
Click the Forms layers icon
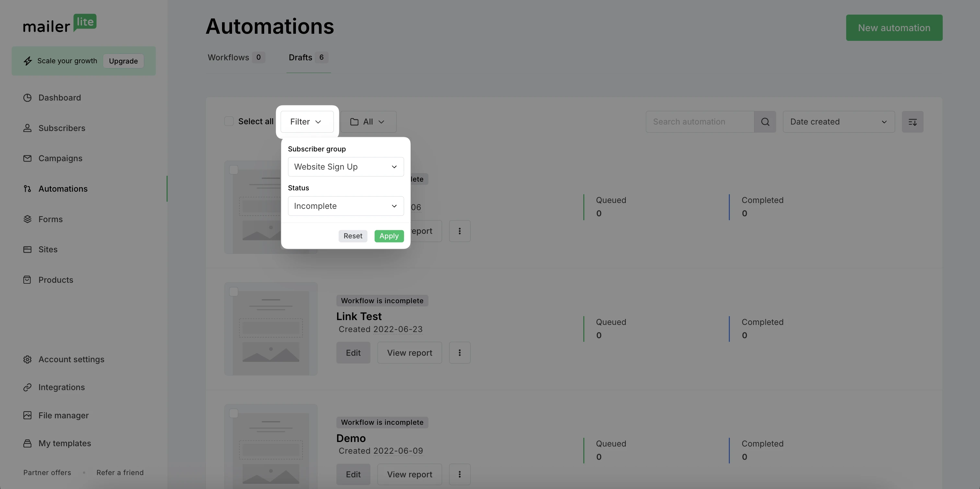tap(28, 219)
